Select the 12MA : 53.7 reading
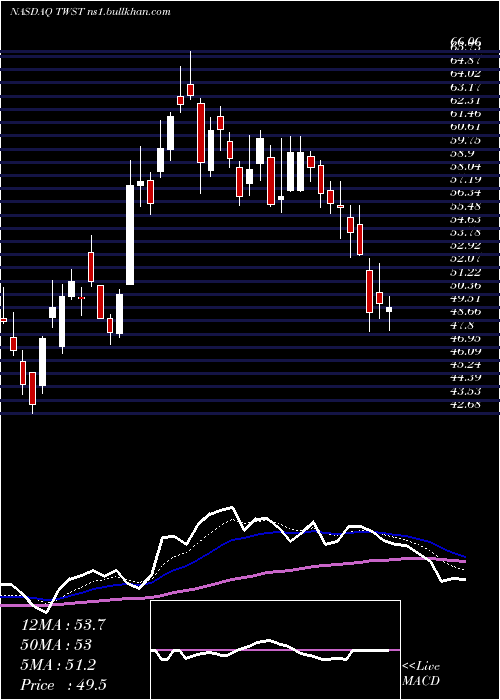This screenshot has width=500, height=700. [x=63, y=625]
